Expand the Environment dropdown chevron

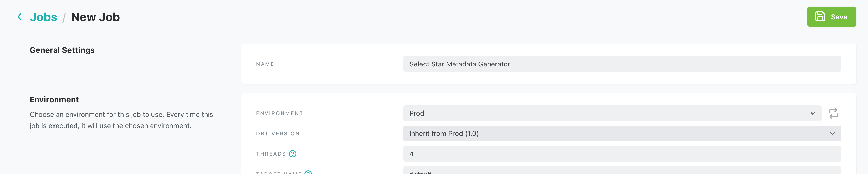click(x=812, y=113)
